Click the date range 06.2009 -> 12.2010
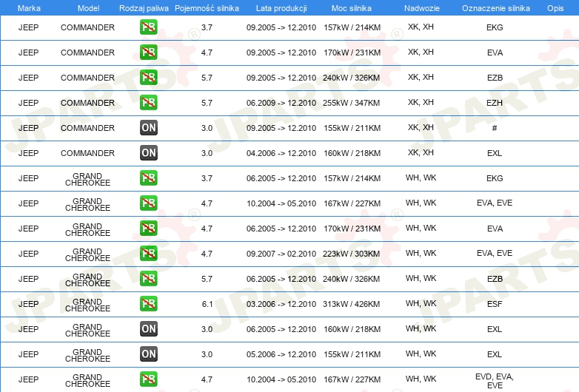579x392 pixels. pyautogui.click(x=281, y=103)
